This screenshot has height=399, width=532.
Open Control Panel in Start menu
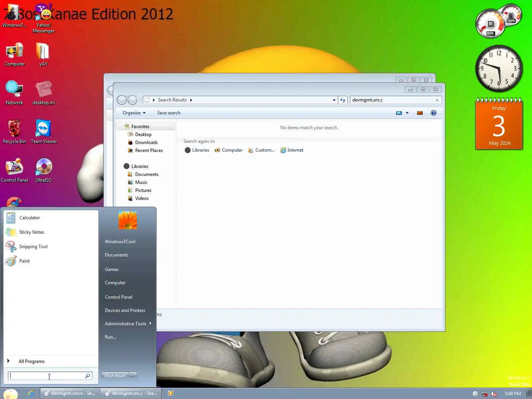pyautogui.click(x=127, y=297)
